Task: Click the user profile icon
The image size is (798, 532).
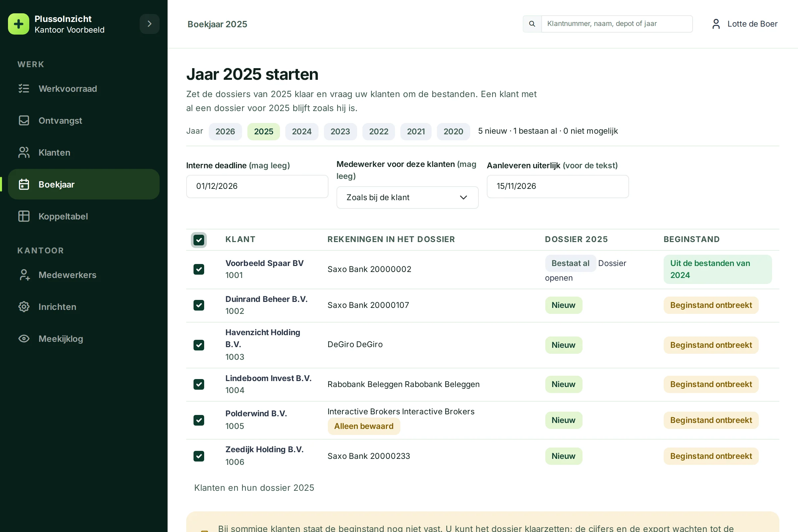Action: 716,24
